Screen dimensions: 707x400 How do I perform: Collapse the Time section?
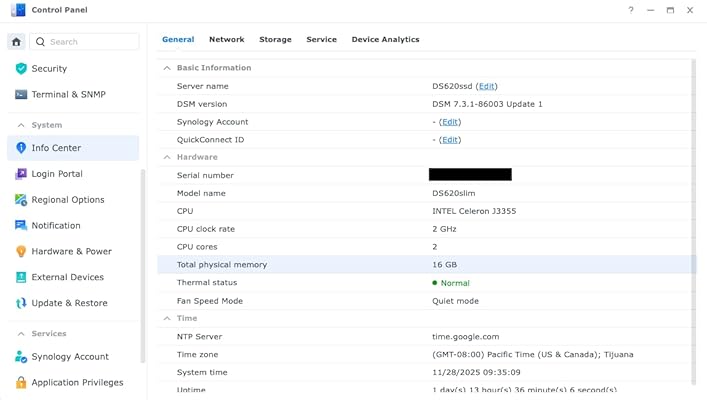click(x=167, y=318)
